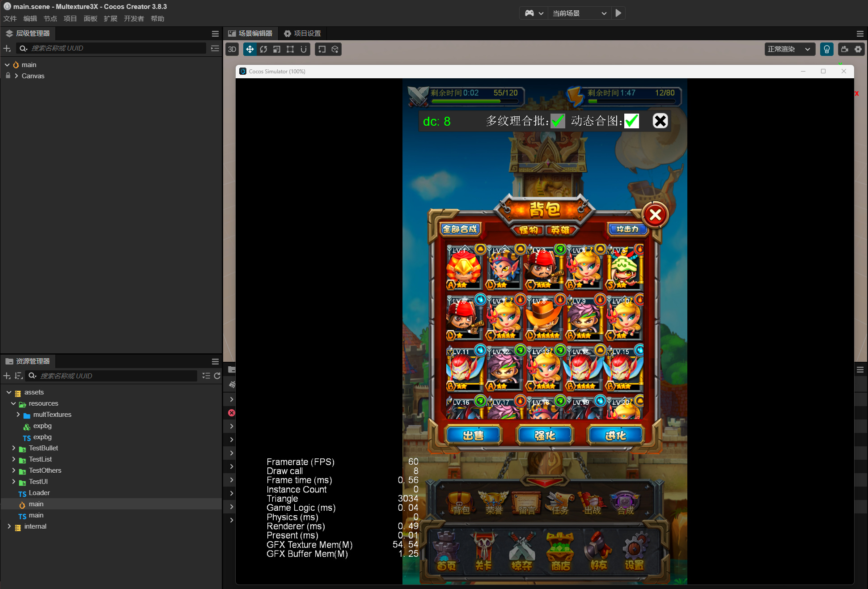Click the 全部合成 button
The width and height of the screenshot is (868, 589).
tap(459, 229)
